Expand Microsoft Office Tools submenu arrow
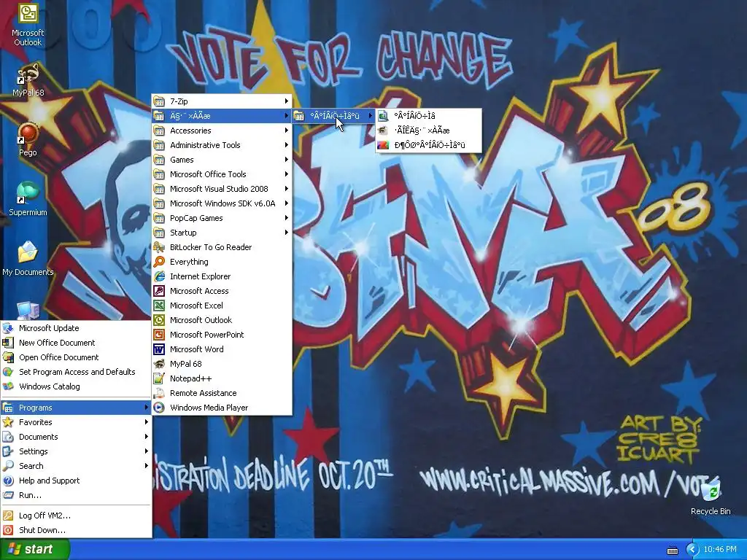The height and width of the screenshot is (560, 747). [286, 174]
